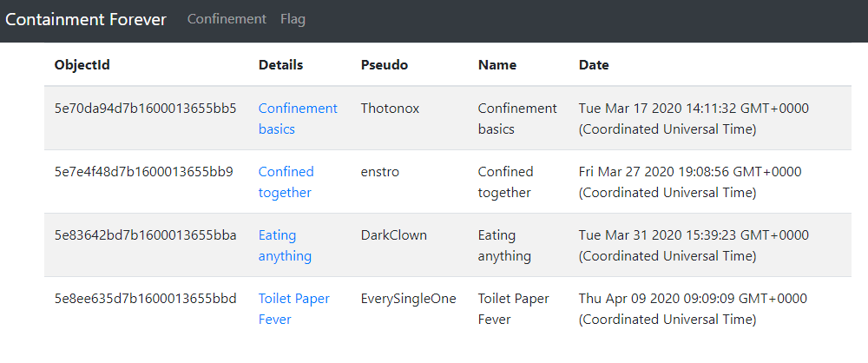Select object ID ending in bb9
This screenshot has height=363, width=868.
pos(143,172)
